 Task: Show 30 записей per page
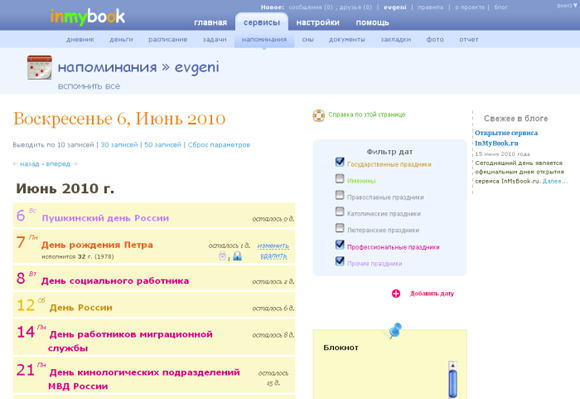pyautogui.click(x=119, y=145)
